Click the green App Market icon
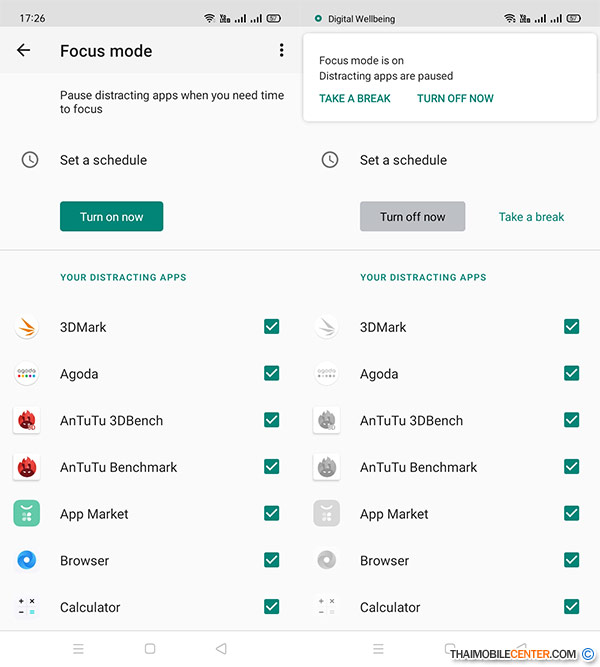Image resolution: width=600 pixels, height=667 pixels. [x=26, y=514]
